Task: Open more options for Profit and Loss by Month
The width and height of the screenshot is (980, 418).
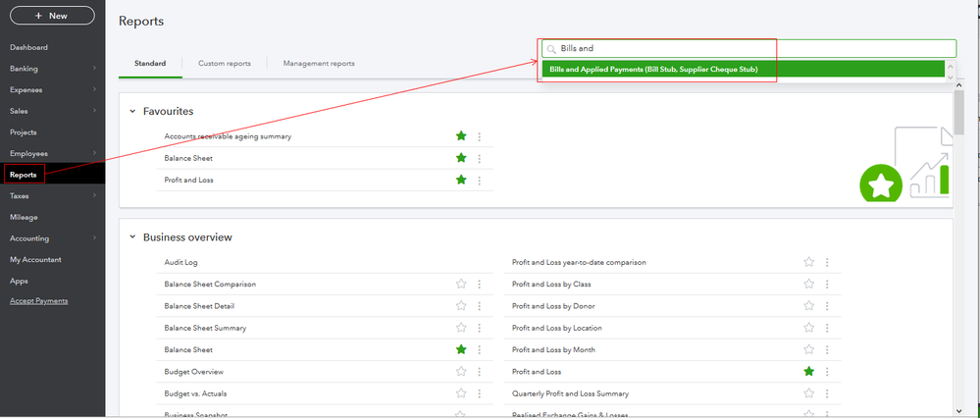Action: 827,349
